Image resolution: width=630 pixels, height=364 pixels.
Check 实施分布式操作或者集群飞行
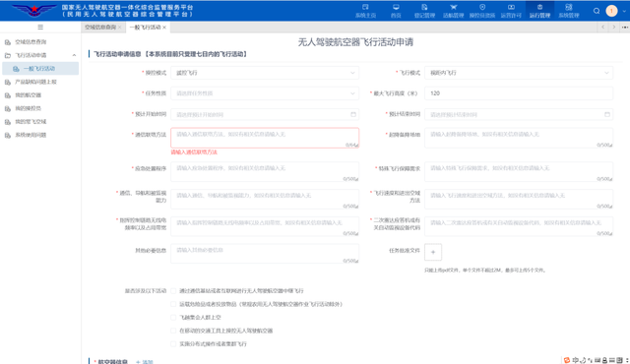pos(173,344)
